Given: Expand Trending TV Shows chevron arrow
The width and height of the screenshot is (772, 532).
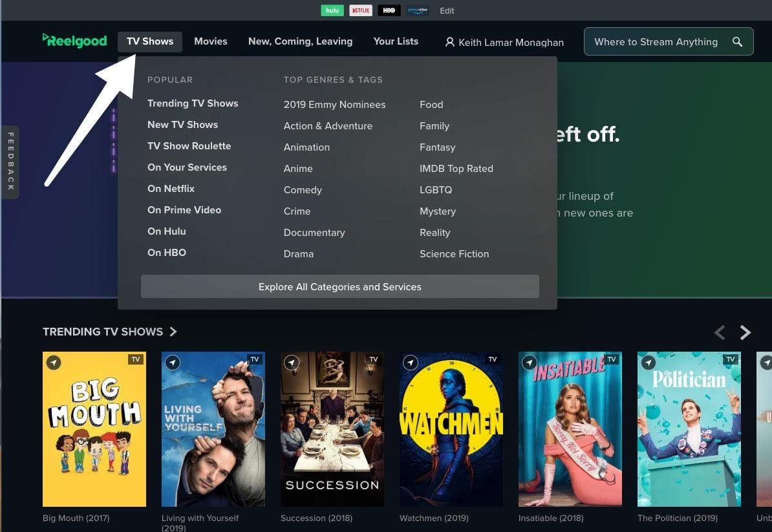Looking at the screenshot, I should pyautogui.click(x=173, y=332).
